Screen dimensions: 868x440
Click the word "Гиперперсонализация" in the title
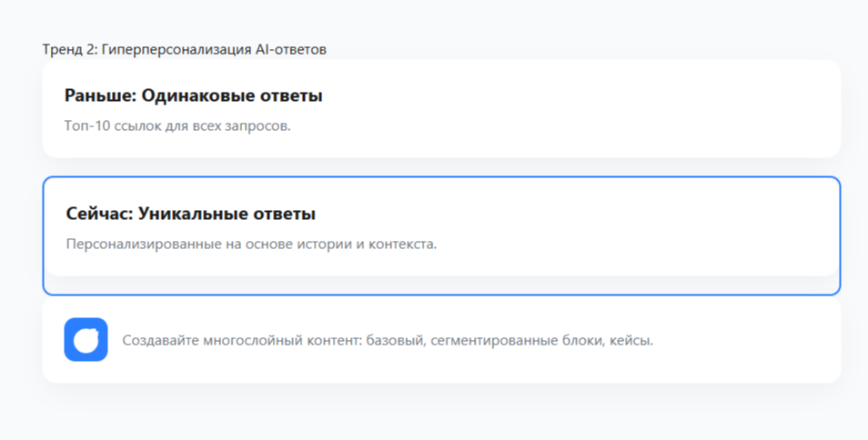[x=177, y=49]
